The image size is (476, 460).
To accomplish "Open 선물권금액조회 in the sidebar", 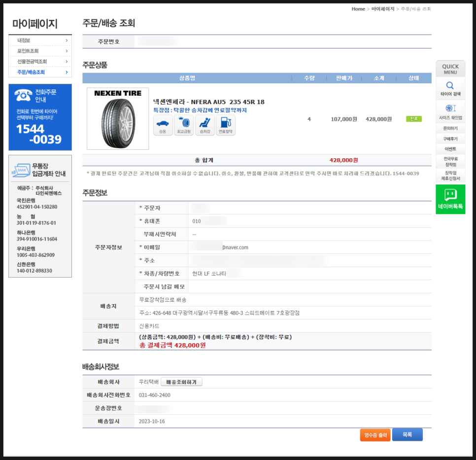I will [x=32, y=62].
